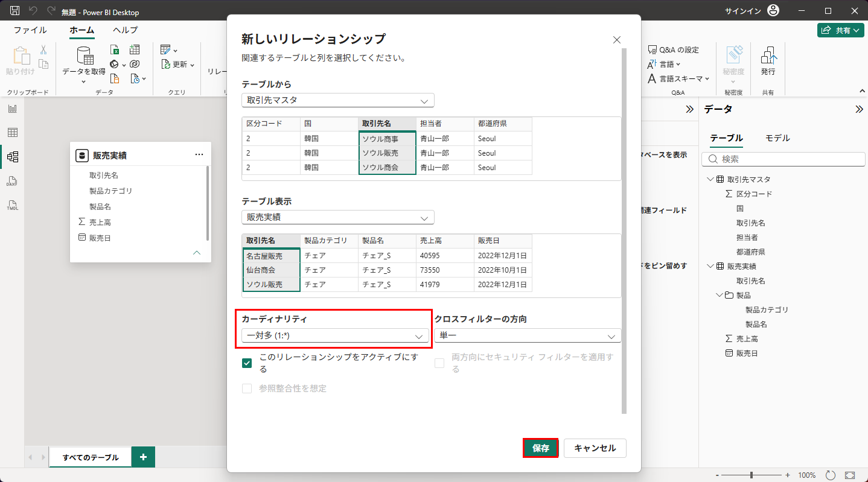868x482 pixels.
Task: Select 担当者 column header in 取引先マスタ preview
Action: tap(445, 124)
